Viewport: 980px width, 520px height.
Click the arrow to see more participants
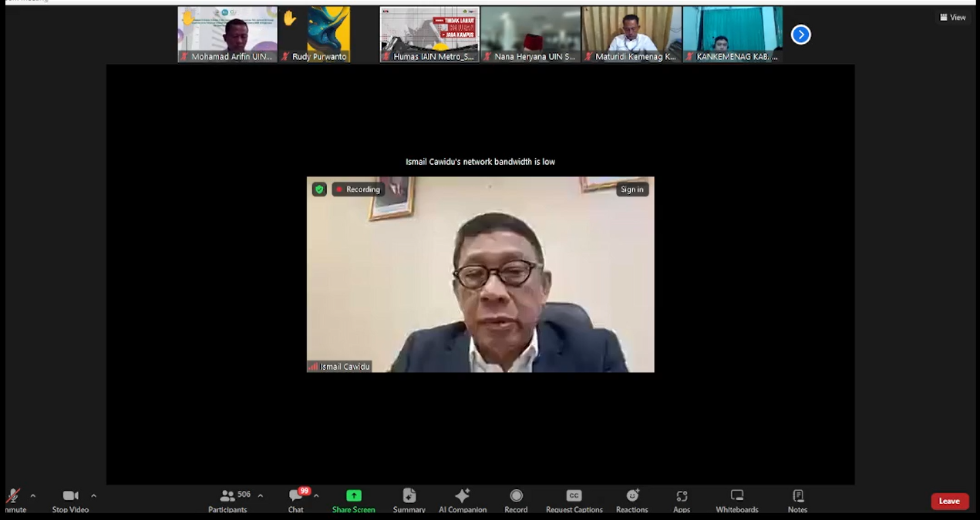[800, 34]
